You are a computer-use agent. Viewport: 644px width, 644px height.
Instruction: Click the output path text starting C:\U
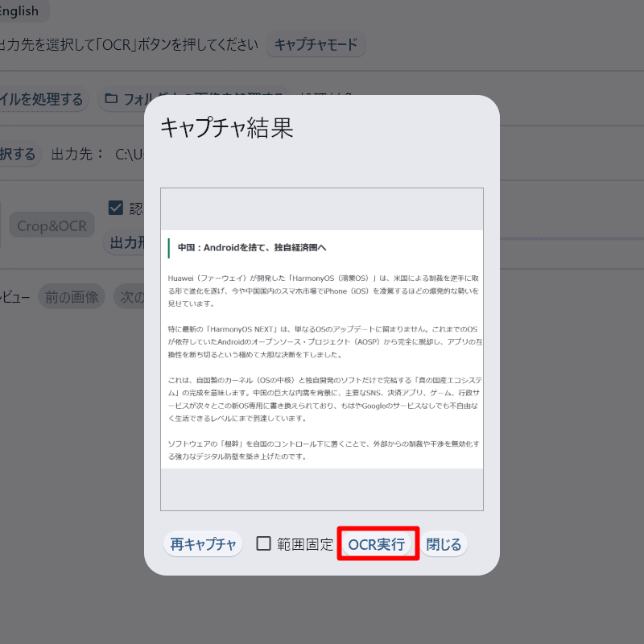(x=129, y=154)
